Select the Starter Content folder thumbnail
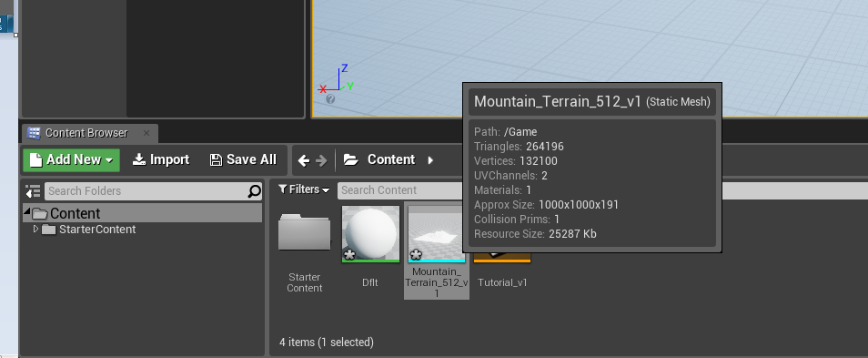The height and width of the screenshot is (358, 868). [x=305, y=252]
